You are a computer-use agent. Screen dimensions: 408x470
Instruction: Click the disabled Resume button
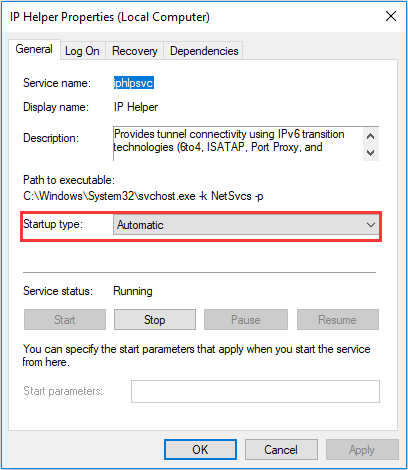338,320
